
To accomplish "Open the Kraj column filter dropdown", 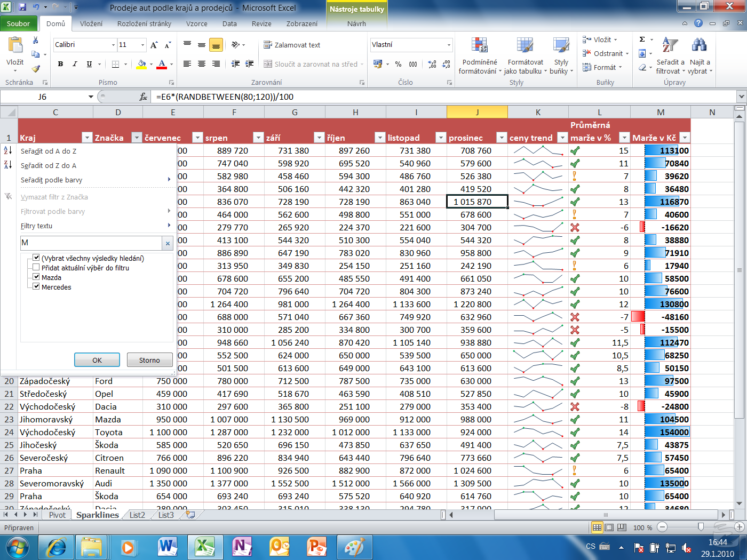I will (87, 138).
